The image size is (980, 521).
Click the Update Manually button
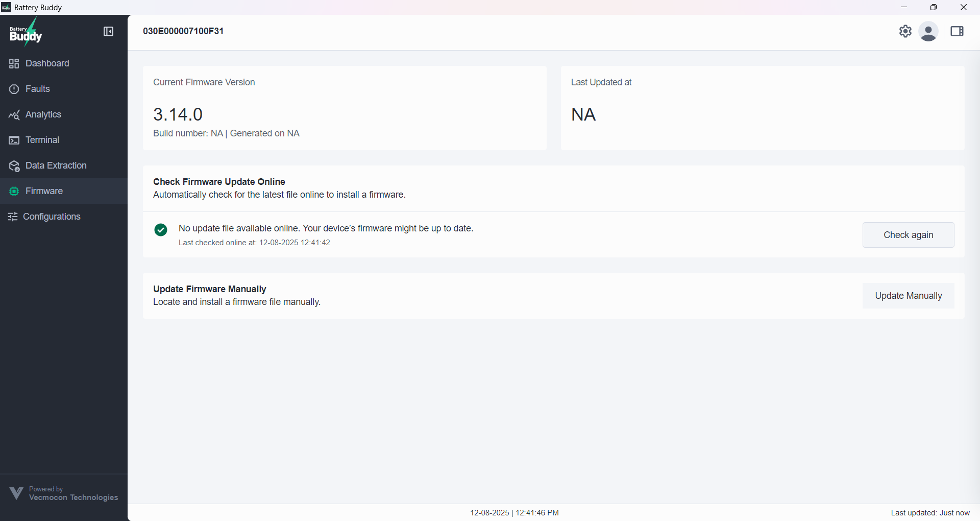tap(908, 296)
